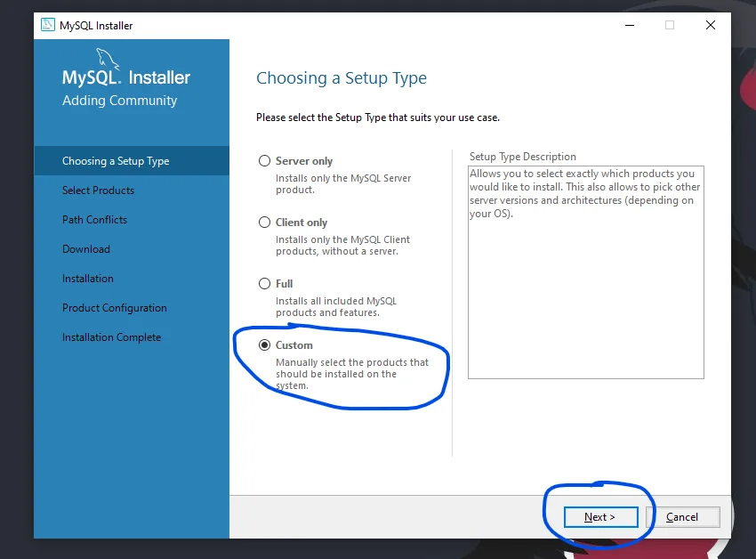Screen dimensions: 756x559
Task: Maximize the MySQL Installer window
Action: (670, 26)
